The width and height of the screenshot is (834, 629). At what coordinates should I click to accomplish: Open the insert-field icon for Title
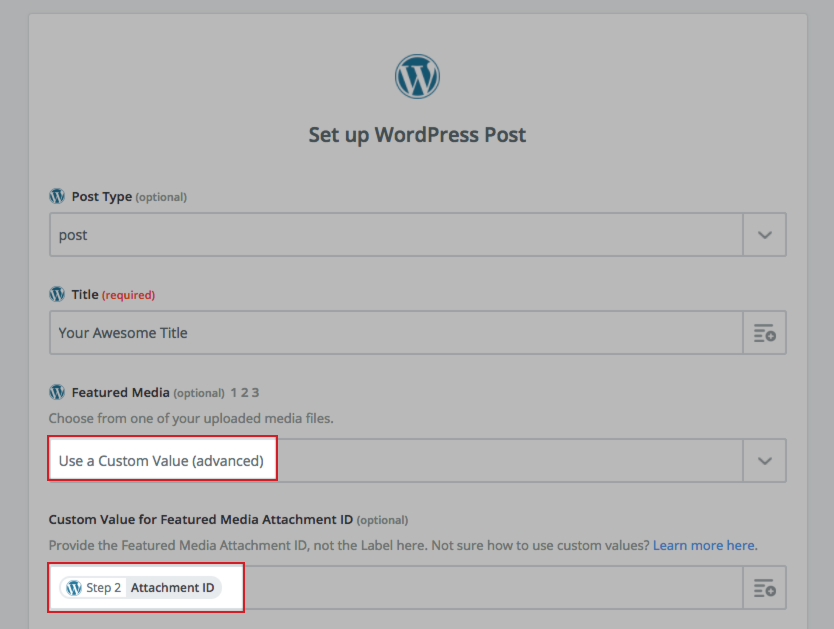tap(764, 333)
